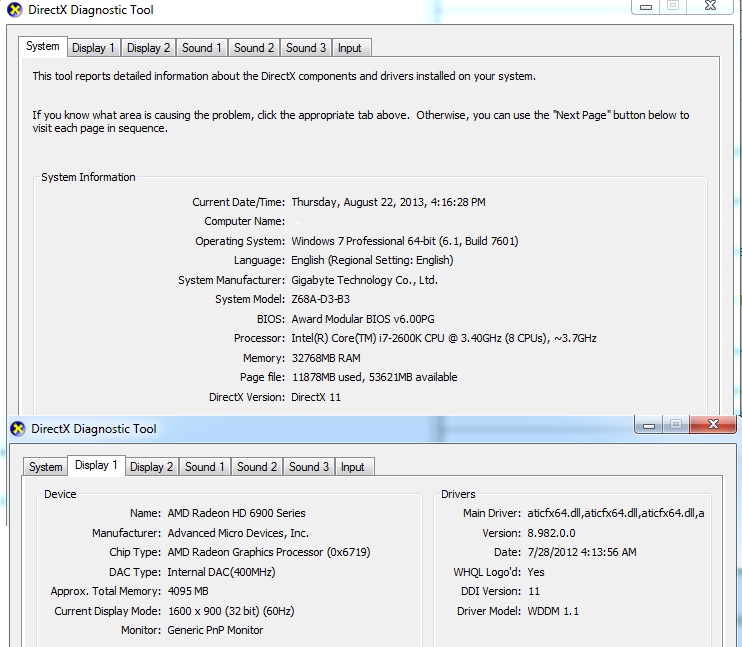The image size is (742, 647).
Task: Minimize the lower DirectX Diagnostic Tool window
Action: [649, 425]
